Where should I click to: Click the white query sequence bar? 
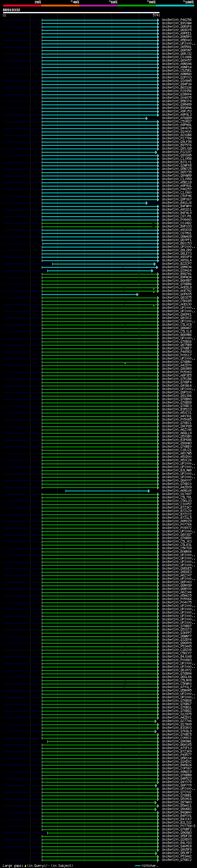coord(81,12)
